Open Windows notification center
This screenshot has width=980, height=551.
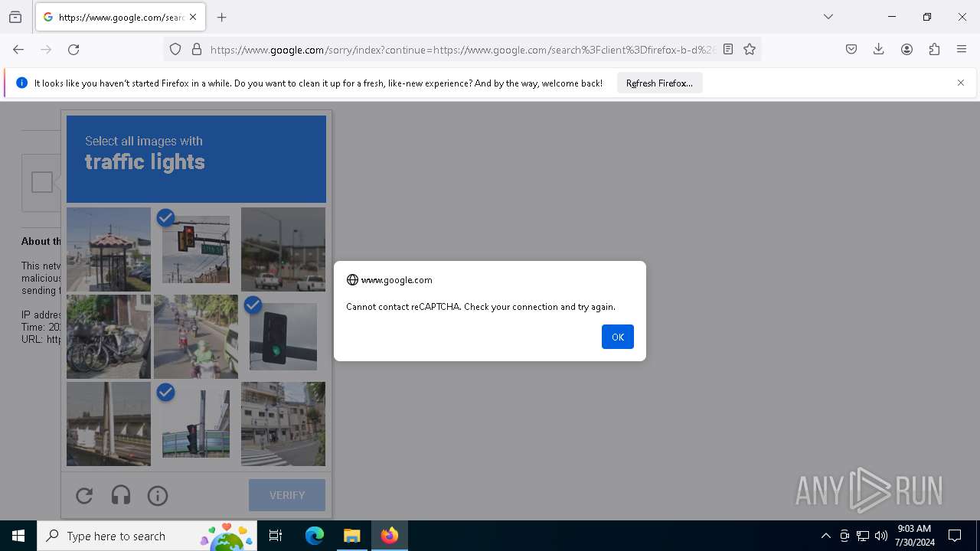point(955,536)
